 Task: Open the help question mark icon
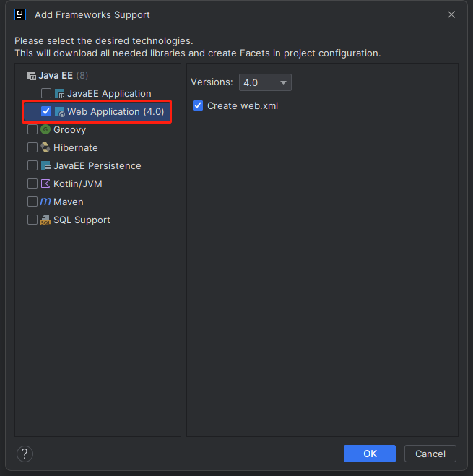[25, 454]
